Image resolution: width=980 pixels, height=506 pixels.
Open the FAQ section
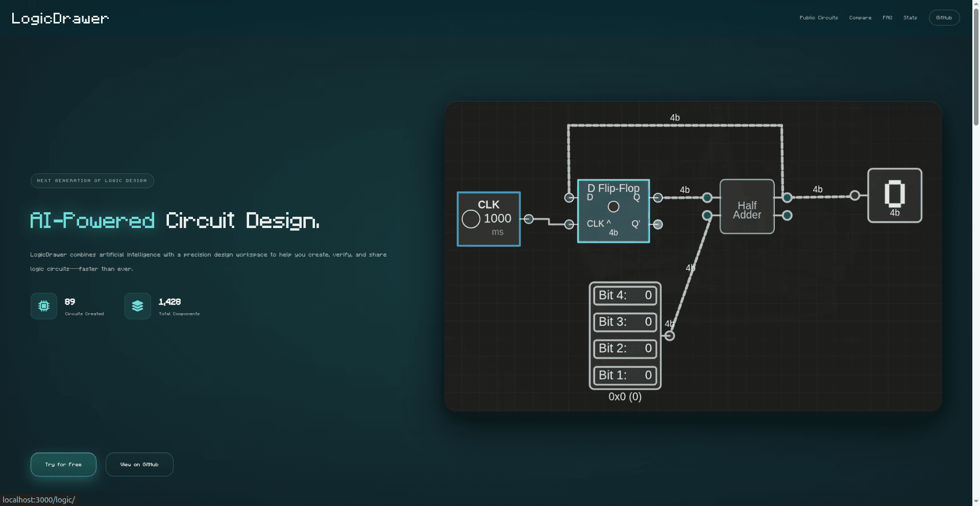(887, 17)
